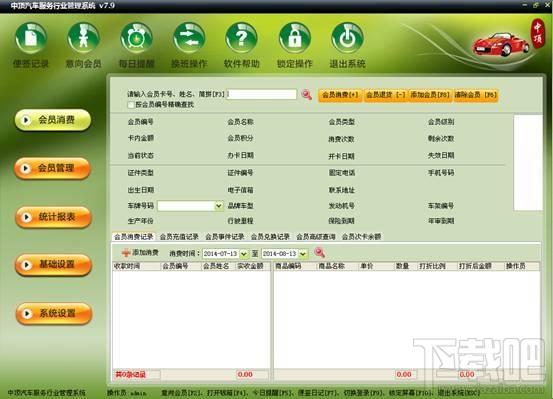553x399 pixels.
Task: Open the 便签记录 notes icon
Action: coord(31,38)
